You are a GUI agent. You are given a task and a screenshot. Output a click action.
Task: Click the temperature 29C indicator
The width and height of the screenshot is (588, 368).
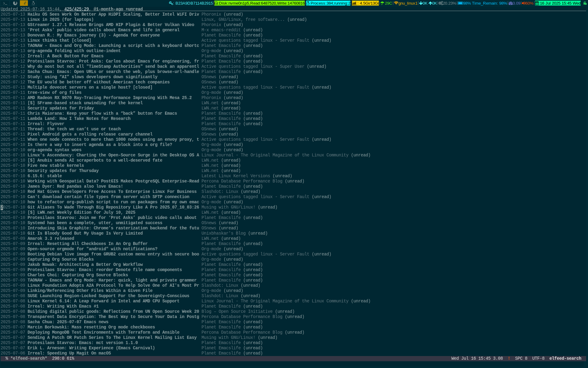386,3
